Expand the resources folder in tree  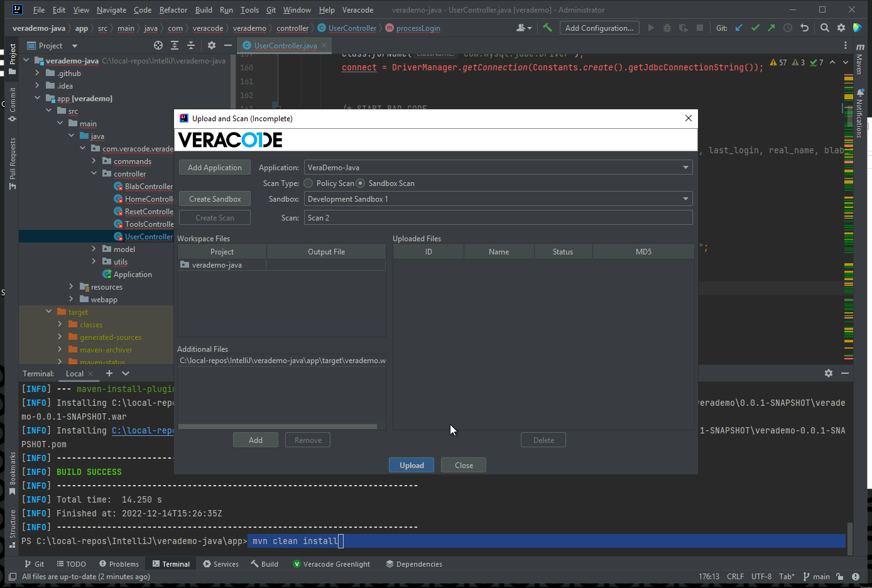click(x=72, y=287)
